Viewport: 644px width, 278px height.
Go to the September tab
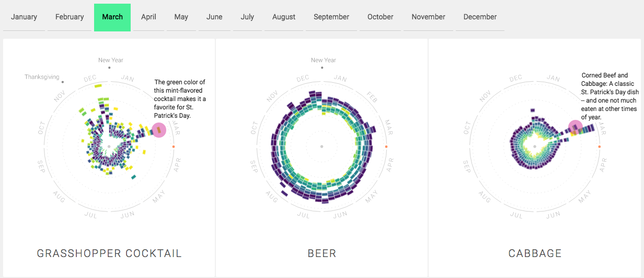[x=331, y=17]
